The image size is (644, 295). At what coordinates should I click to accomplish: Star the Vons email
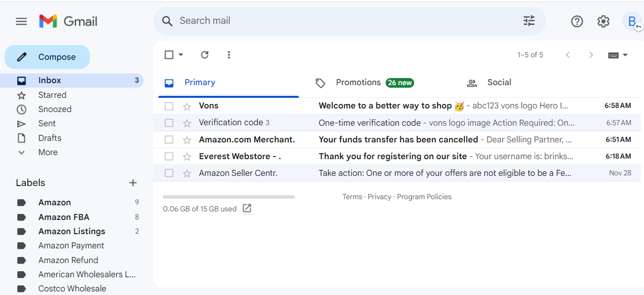pos(187,106)
